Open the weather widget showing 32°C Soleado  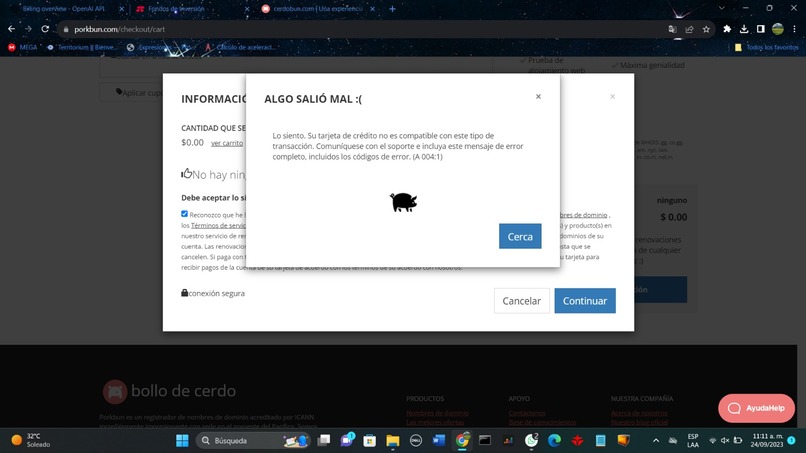31,441
